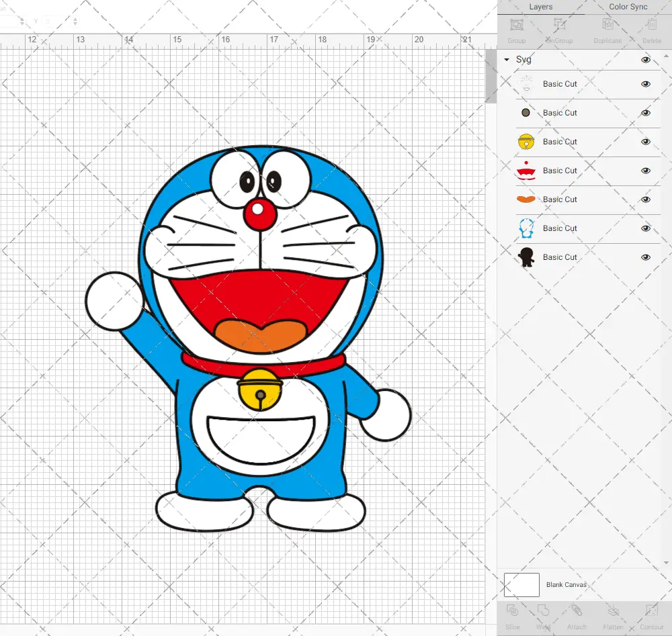Click the canvas vertical scrollbar handle

tap(491, 76)
